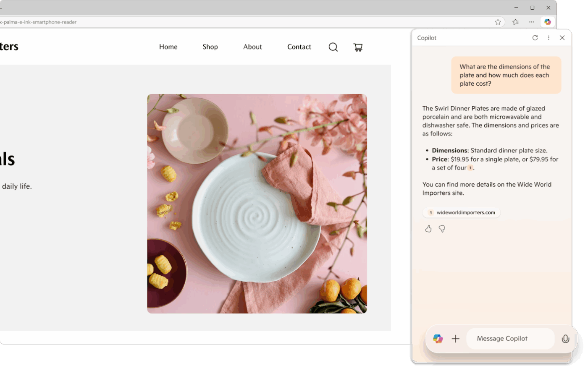
Task: Click the search magnifier icon in site header
Action: pyautogui.click(x=333, y=47)
